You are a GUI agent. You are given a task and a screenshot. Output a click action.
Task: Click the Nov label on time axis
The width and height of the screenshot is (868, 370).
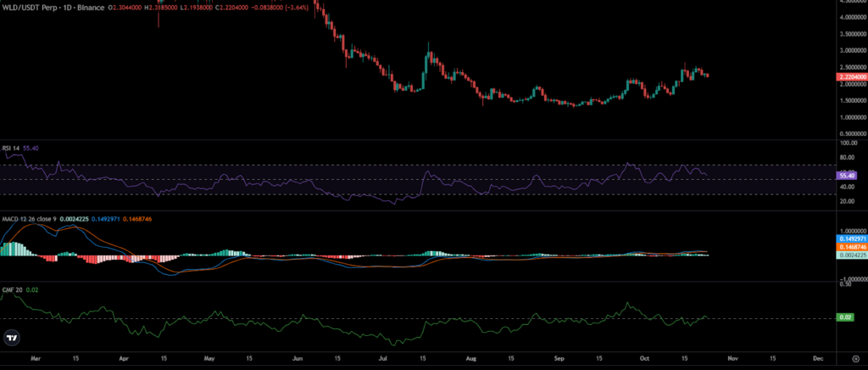click(733, 358)
